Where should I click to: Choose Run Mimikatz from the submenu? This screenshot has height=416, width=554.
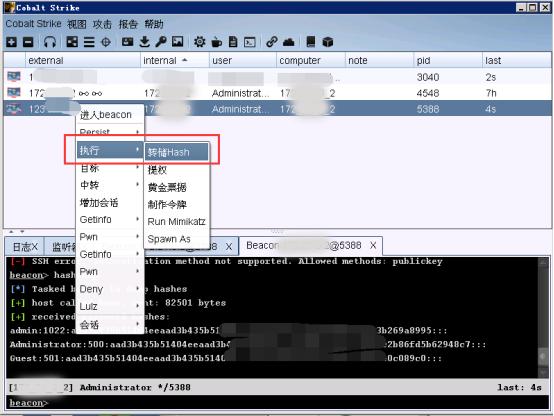176,222
